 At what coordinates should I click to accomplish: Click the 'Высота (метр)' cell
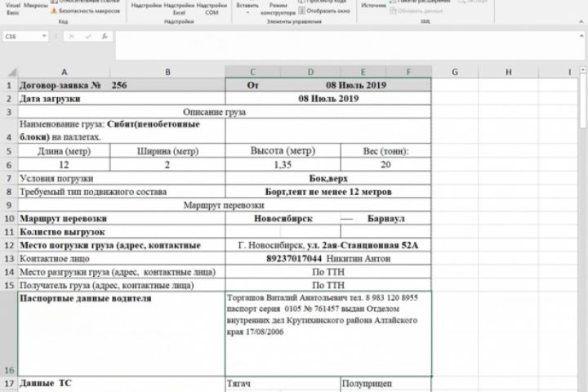[283, 151]
